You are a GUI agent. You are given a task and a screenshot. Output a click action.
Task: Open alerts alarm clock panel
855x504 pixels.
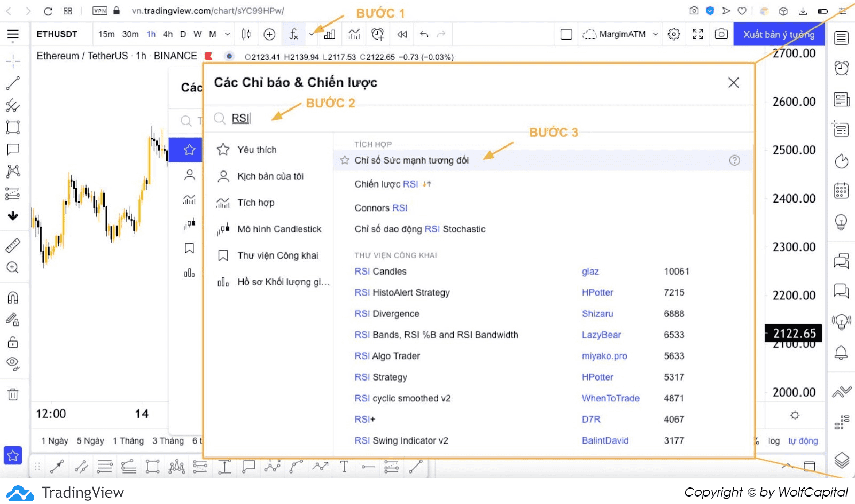(842, 68)
